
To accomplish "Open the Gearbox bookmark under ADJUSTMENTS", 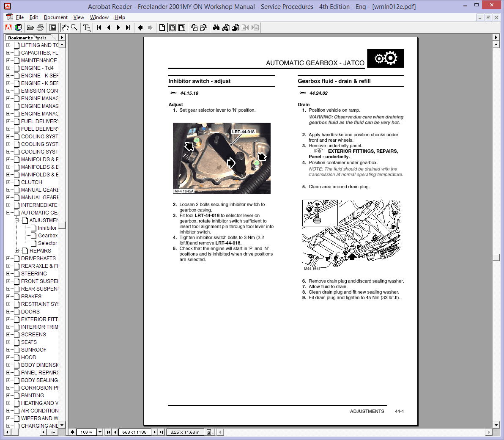I will pyautogui.click(x=48, y=236).
